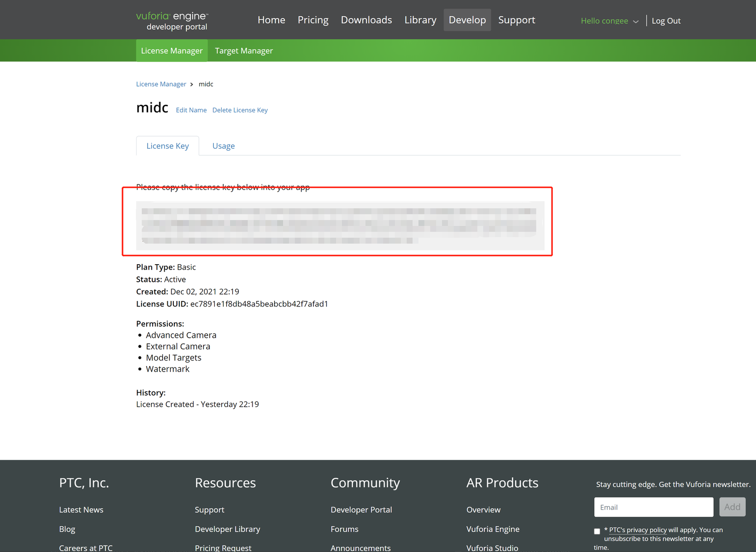Viewport: 756px width, 552px height.
Task: Open the Overview link under AR Products
Action: [x=483, y=510]
